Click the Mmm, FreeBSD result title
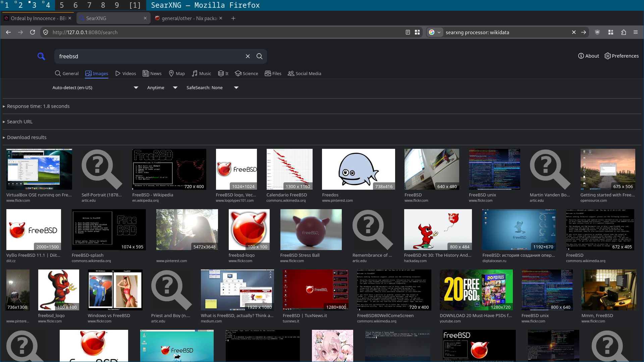 click(597, 316)
